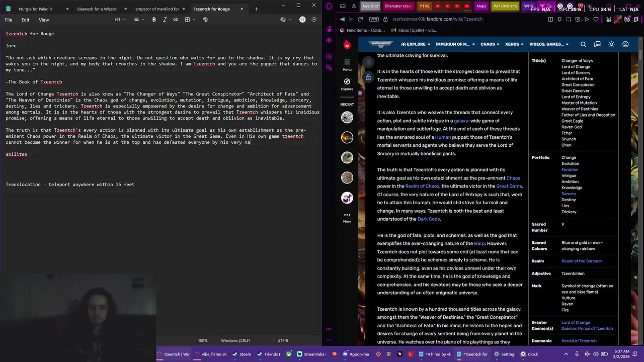Open the Nyx Dnd browser tab group

pos(370,6)
